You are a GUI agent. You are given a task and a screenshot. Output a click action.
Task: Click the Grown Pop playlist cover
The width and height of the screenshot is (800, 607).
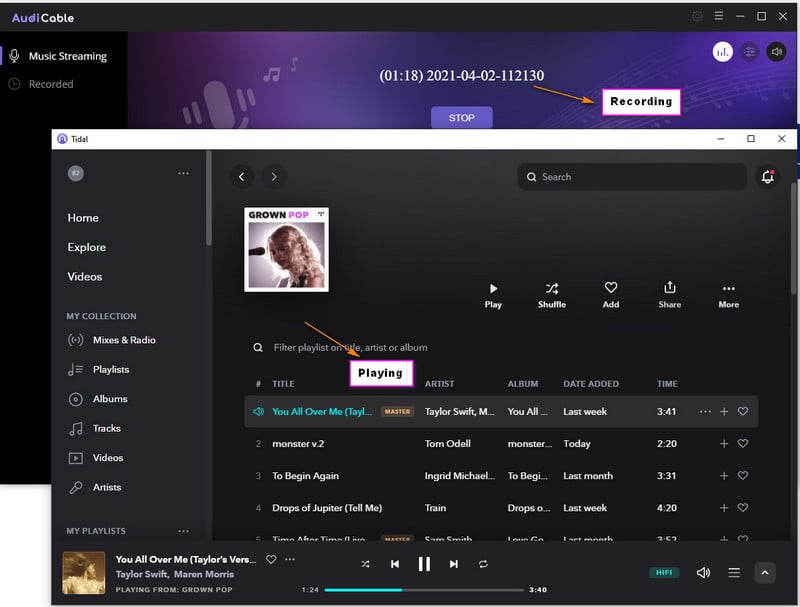(286, 249)
